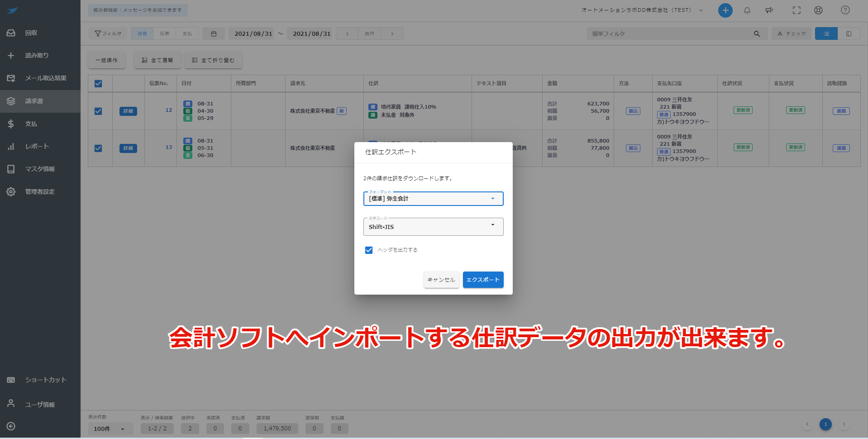Uncheck the row checkbox for 伝票No. 12
The height and width of the screenshot is (439, 868).
pyautogui.click(x=98, y=111)
